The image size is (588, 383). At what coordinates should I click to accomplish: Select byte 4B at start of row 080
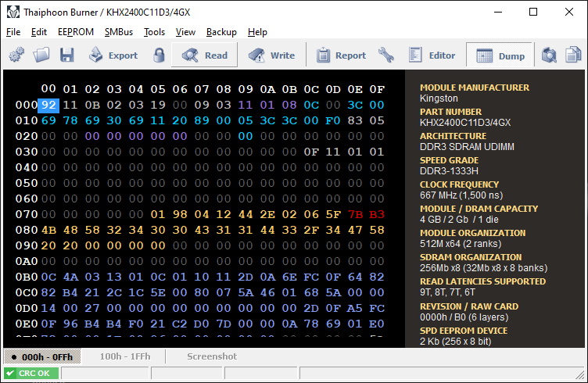[x=48, y=230]
